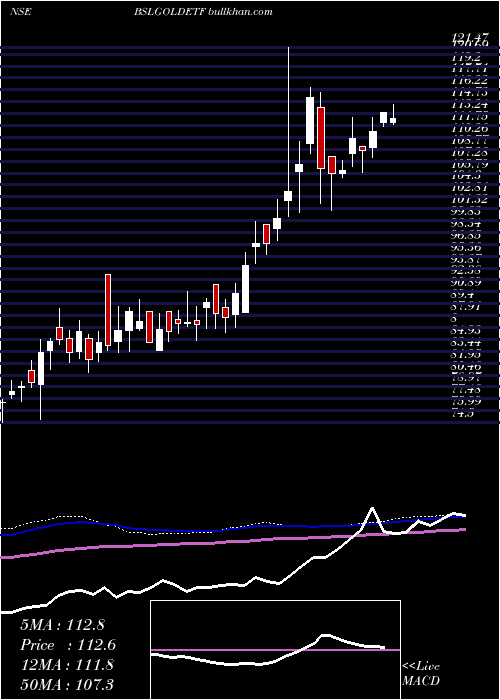This screenshot has width=500, height=700.
Task: Select the 87.91 price axis label
Action: click(x=468, y=307)
